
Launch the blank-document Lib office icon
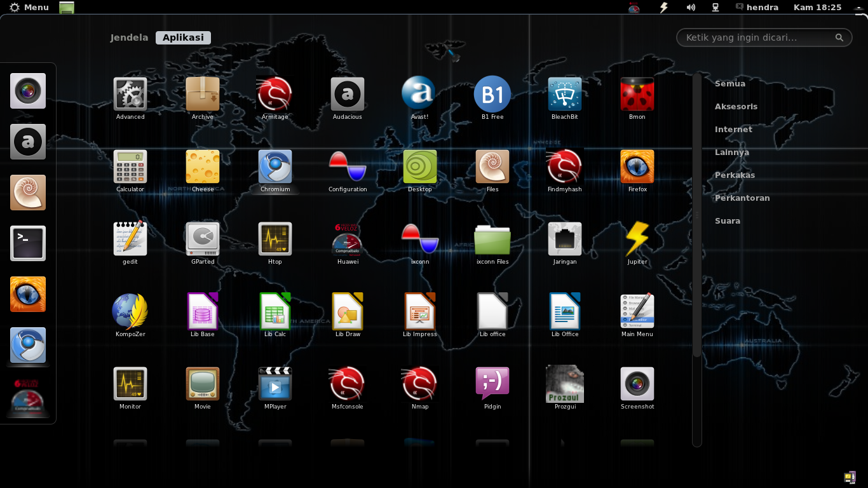tap(492, 311)
